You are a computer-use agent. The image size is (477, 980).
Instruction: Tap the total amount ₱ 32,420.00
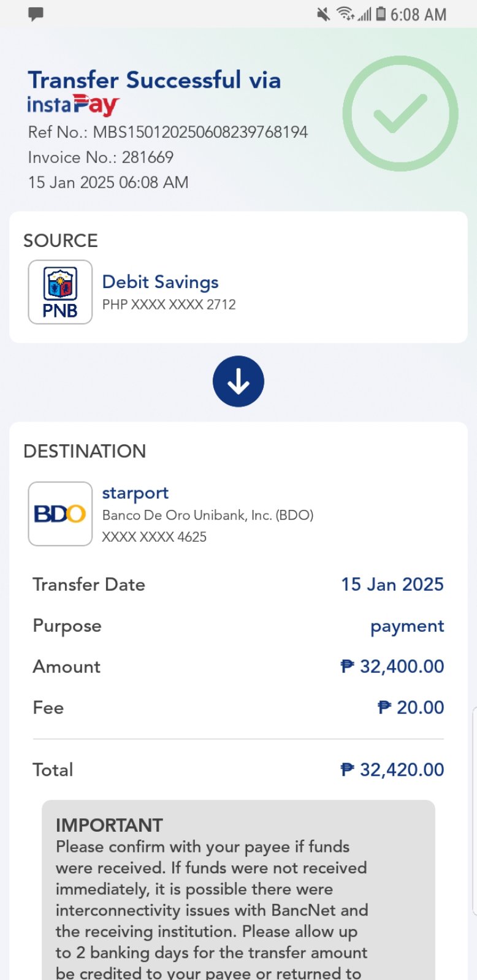(x=392, y=770)
